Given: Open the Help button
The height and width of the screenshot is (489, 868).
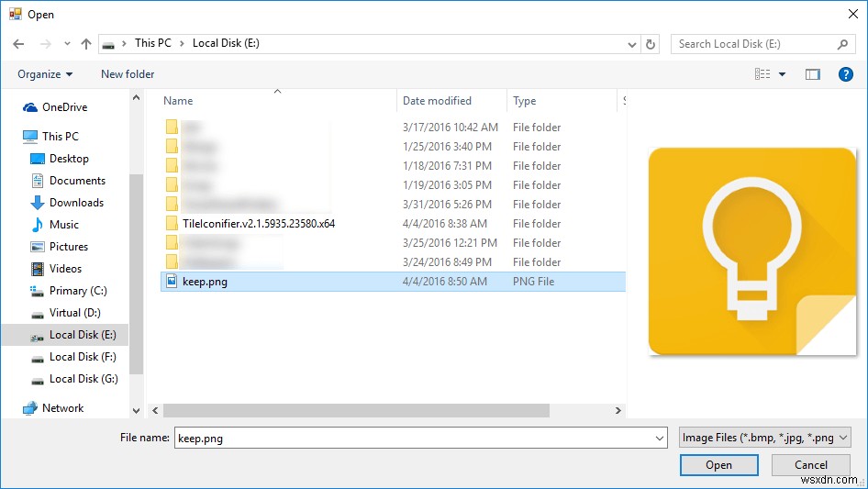Looking at the screenshot, I should (x=845, y=74).
